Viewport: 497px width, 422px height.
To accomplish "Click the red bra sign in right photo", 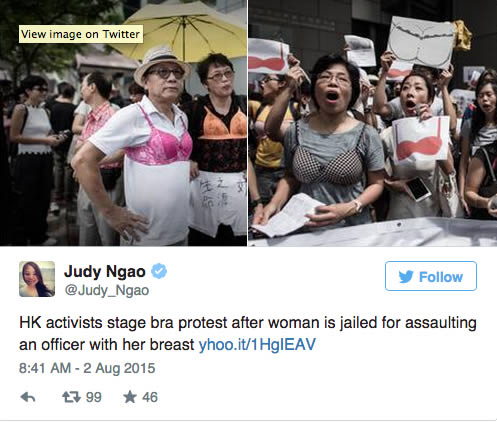I will point(421,138).
